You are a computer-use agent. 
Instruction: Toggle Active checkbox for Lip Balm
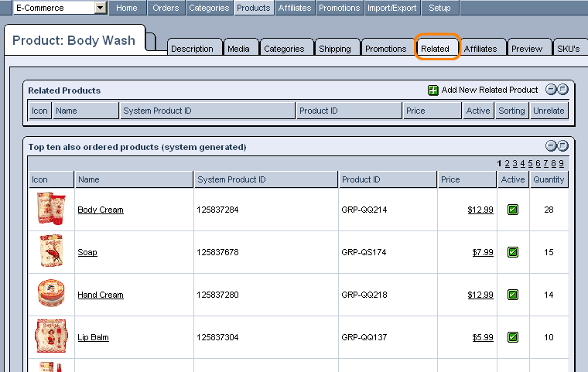tap(513, 337)
